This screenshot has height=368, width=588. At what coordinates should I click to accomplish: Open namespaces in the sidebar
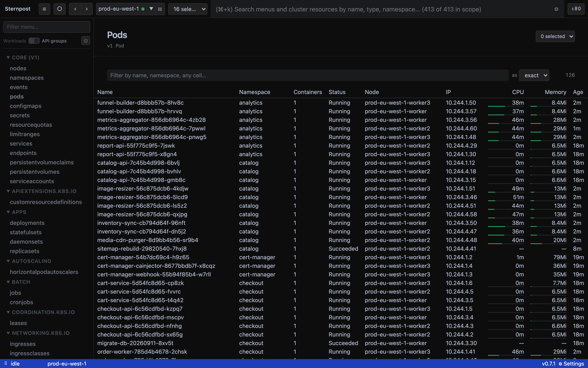[x=27, y=78]
